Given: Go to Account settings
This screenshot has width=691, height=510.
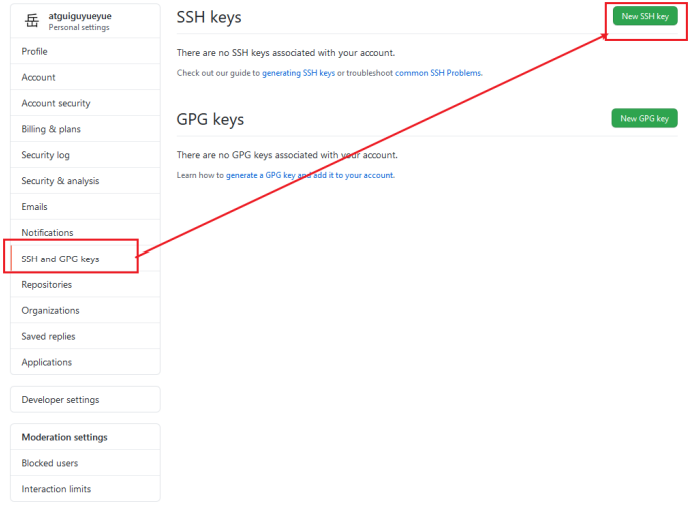Looking at the screenshot, I should (39, 77).
